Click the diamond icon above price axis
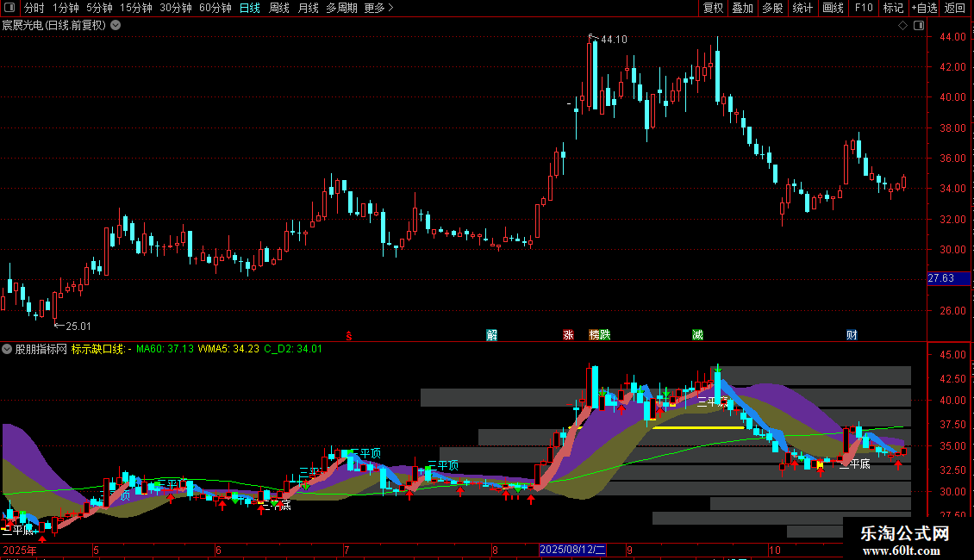This screenshot has height=560, width=974. (x=903, y=26)
